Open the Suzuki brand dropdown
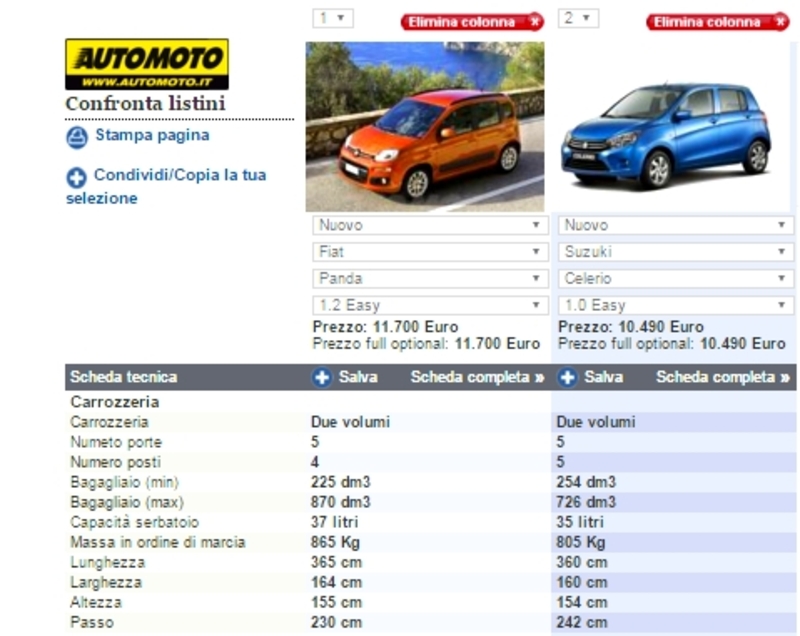This screenshot has width=800, height=636. point(676,251)
